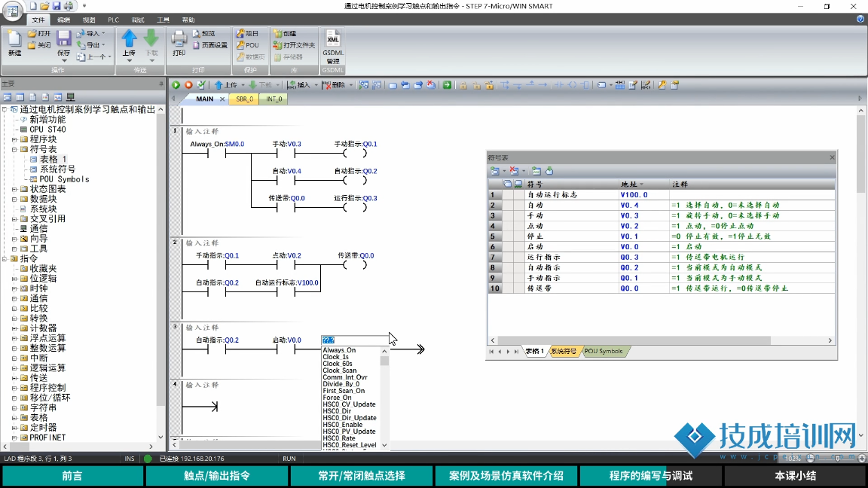Select the 系统块 tree item
868x488 pixels.
[x=43, y=209]
